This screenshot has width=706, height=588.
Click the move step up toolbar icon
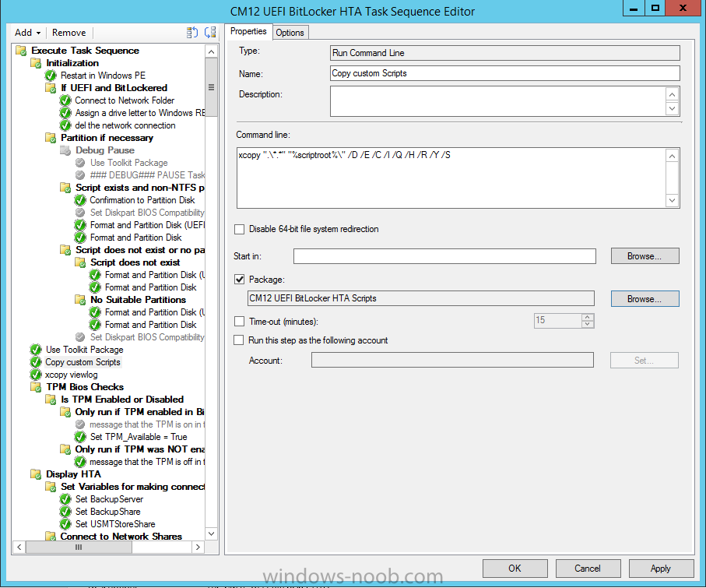tap(192, 33)
